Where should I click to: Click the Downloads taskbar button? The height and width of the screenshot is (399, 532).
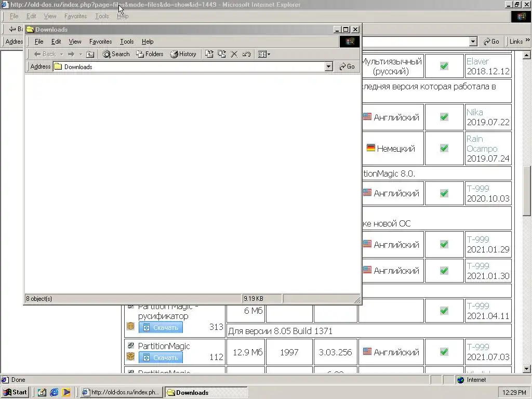tap(206, 392)
